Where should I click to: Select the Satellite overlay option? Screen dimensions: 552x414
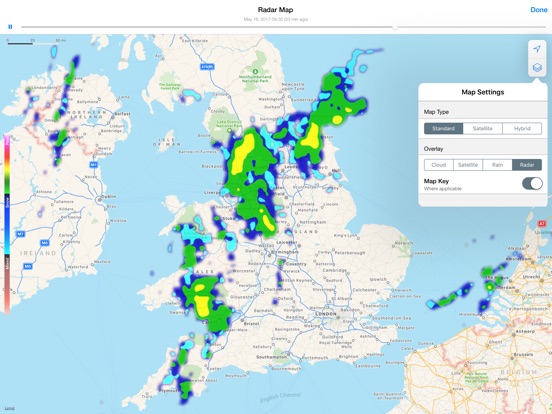468,165
